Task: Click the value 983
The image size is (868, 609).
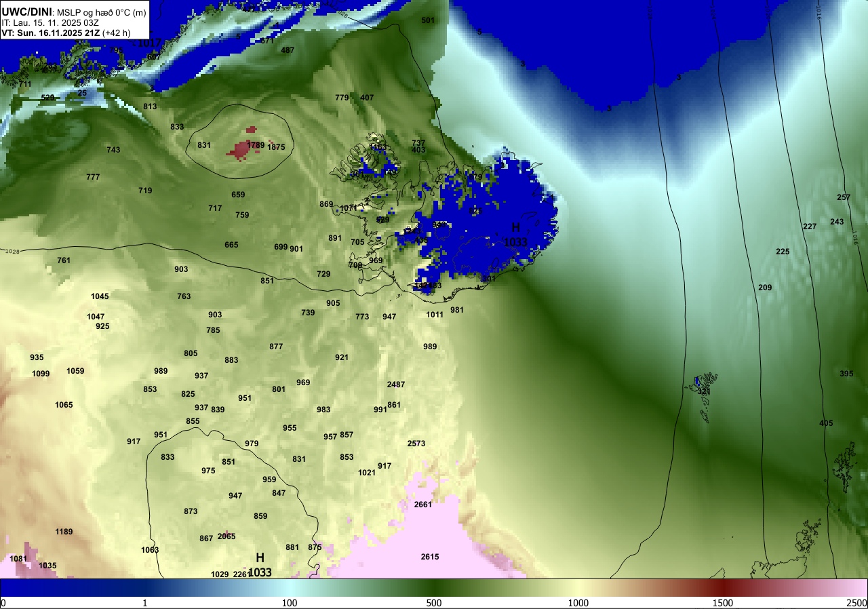Action: pos(323,410)
